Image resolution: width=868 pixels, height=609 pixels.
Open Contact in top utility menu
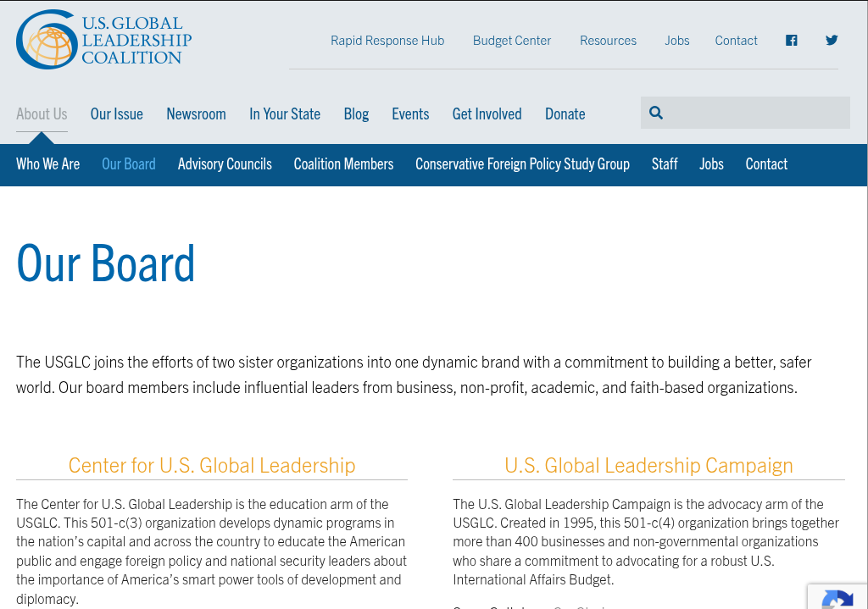point(737,41)
